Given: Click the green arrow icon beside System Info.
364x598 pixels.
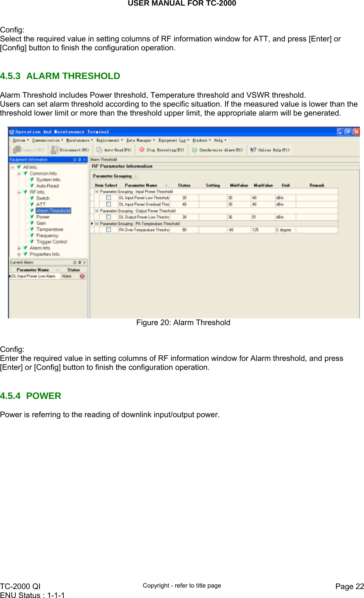Looking at the screenshot, I should 32,179.
